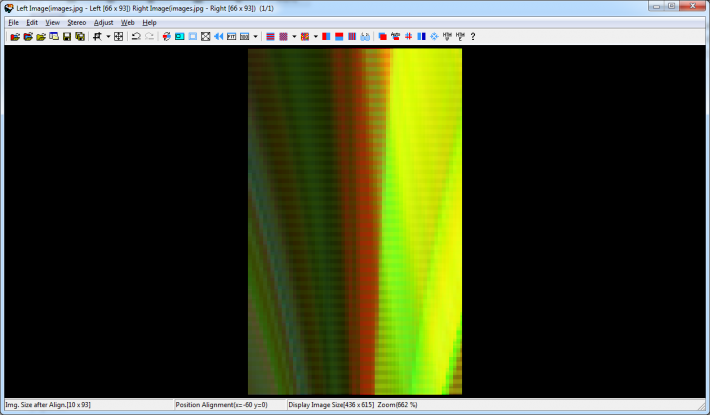This screenshot has width=710, height=415.
Task: Click the two-tone blue bars border icon
Action: [421, 37]
